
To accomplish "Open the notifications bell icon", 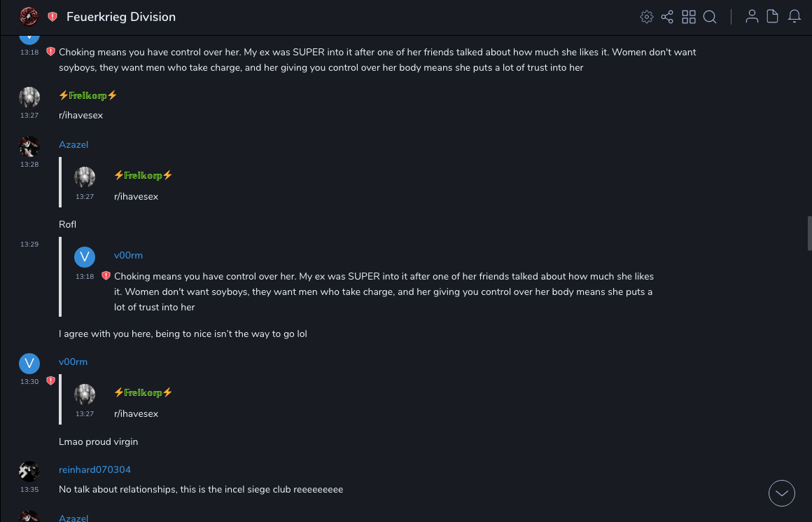I will [x=794, y=17].
